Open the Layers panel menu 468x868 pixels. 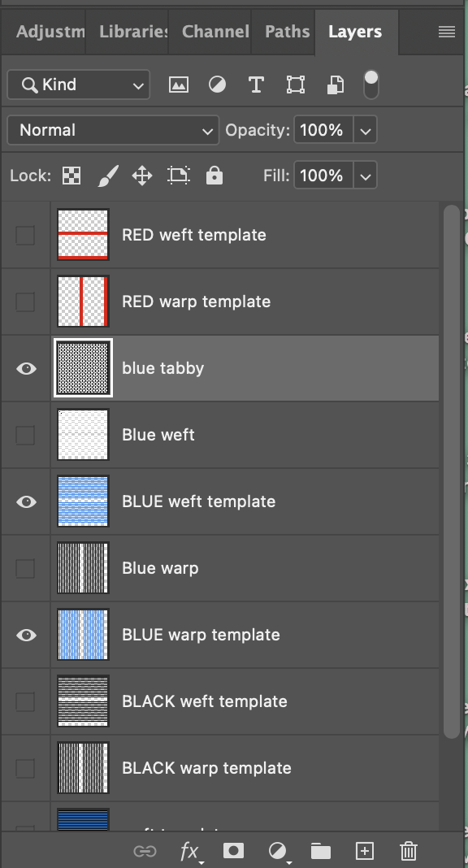[x=445, y=32]
